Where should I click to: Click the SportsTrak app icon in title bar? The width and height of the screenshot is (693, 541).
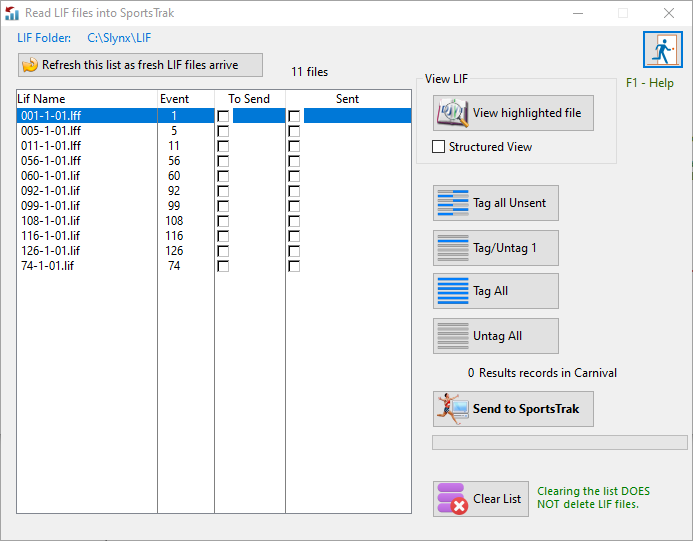pyautogui.click(x=12, y=13)
